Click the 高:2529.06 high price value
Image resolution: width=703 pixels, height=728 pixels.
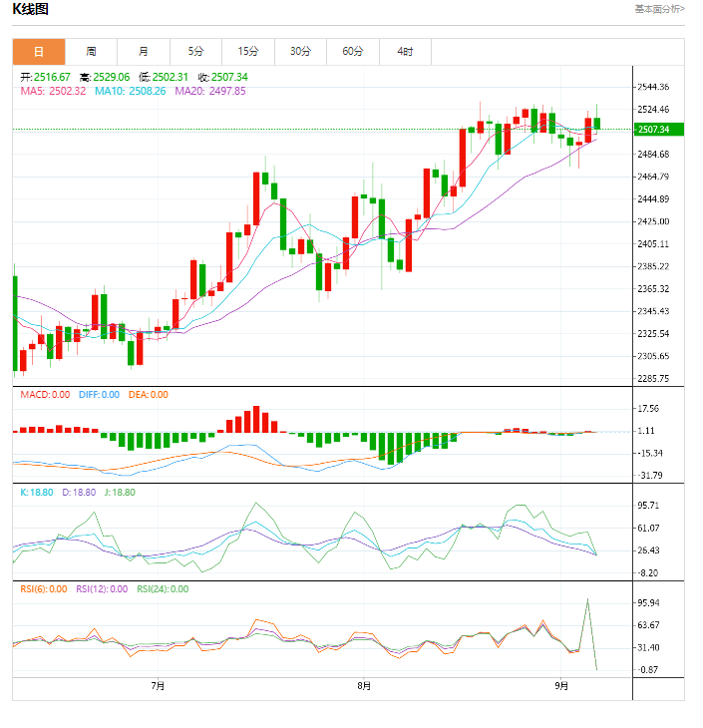[105, 77]
